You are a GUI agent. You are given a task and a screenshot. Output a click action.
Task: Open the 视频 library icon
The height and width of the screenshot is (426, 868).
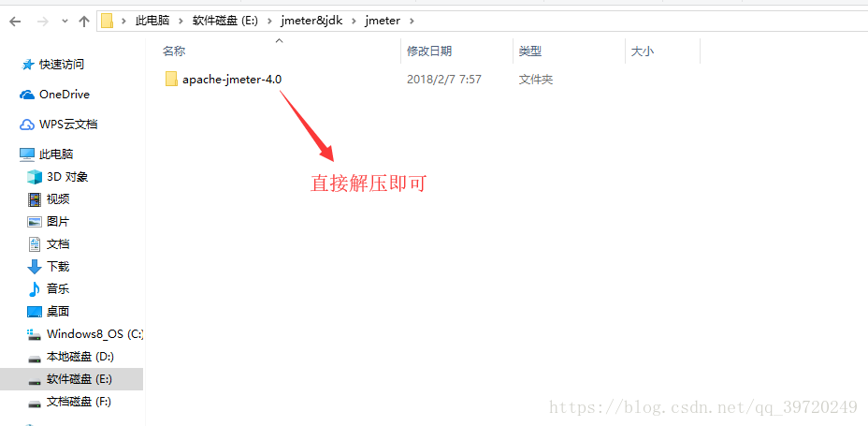(x=35, y=199)
